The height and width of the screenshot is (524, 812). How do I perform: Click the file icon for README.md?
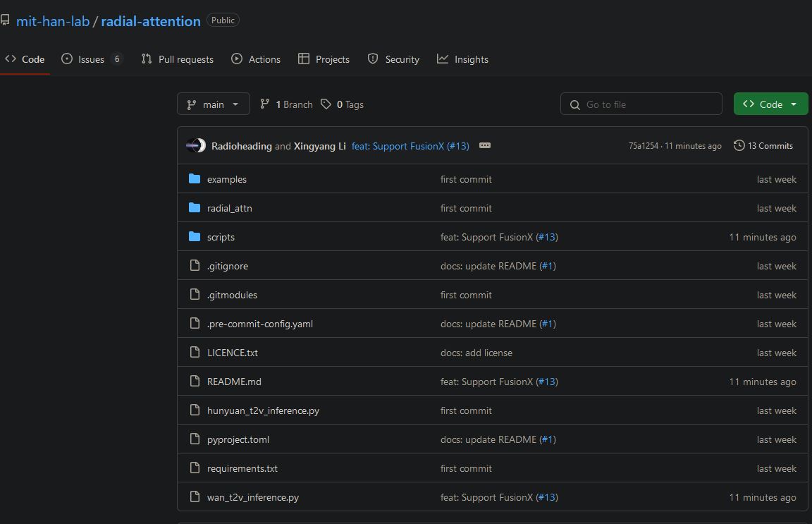(195, 382)
